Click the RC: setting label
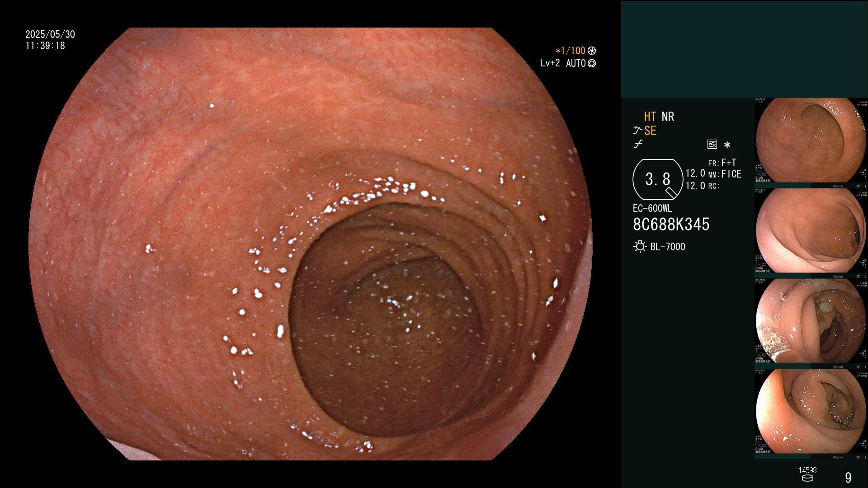Screen dimensions: 868x488 (x=713, y=186)
